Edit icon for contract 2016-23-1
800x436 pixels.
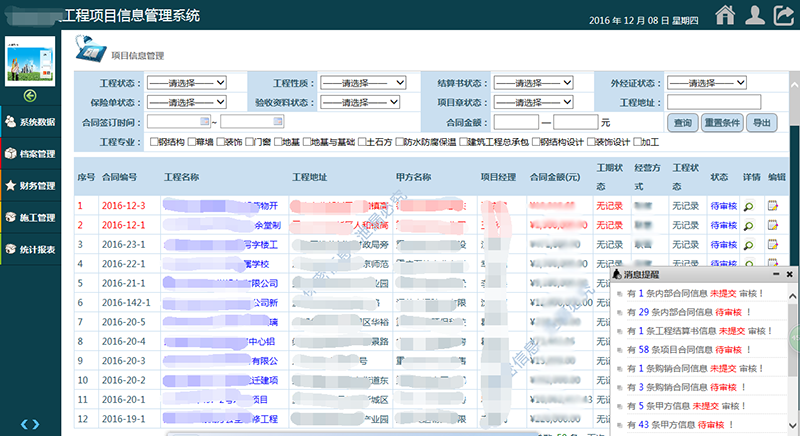coord(773,244)
